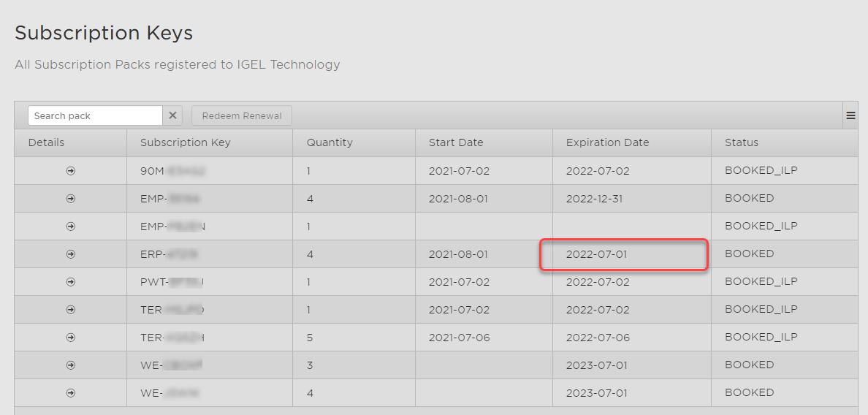
Task: Open details arrow for 90M subscription key
Action: tap(71, 171)
